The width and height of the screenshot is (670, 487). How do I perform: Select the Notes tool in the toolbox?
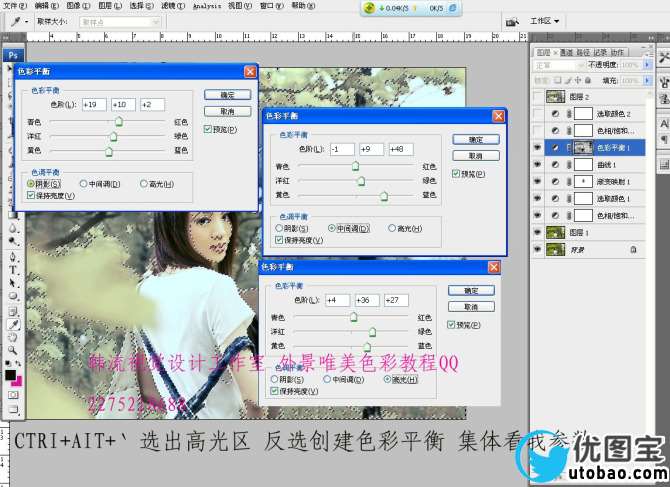(13, 311)
